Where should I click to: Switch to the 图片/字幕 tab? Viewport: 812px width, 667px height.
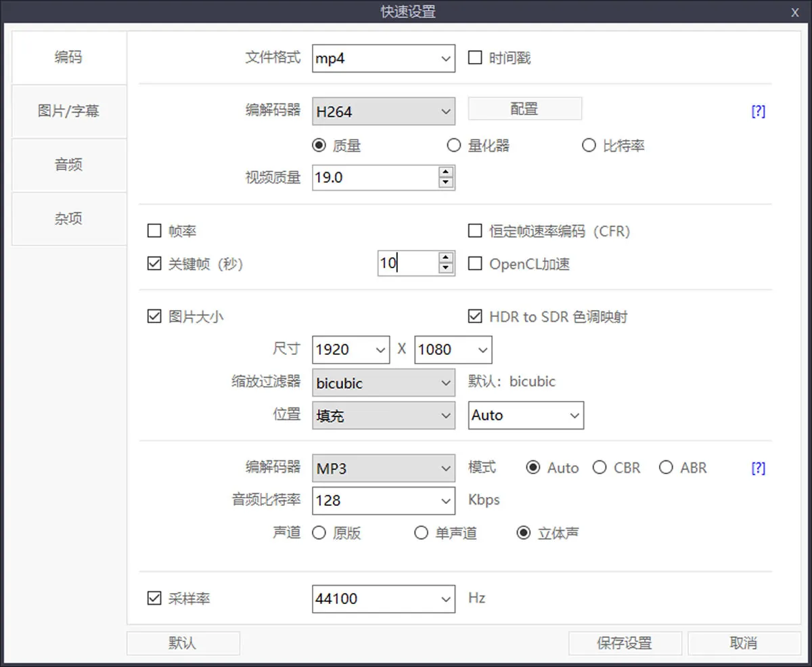69,111
